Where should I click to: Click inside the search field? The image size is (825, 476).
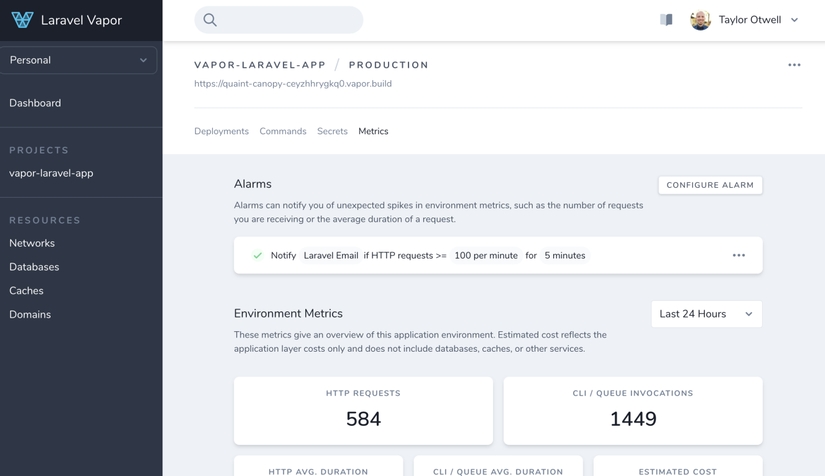pyautogui.click(x=285, y=20)
